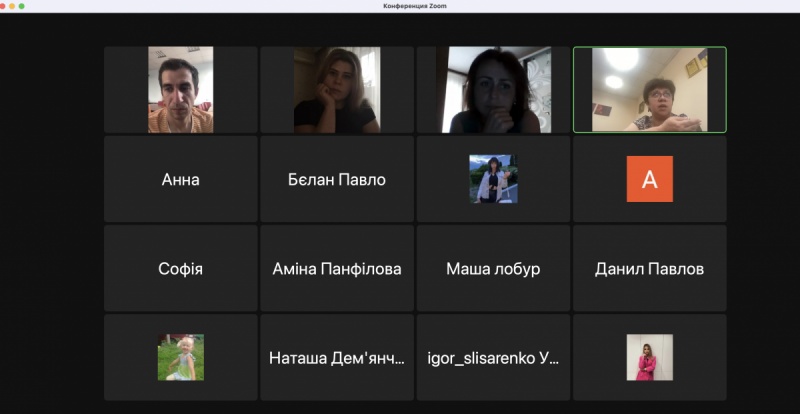The image size is (800, 414).
Task: Click video tile with curtain in background
Action: pyautogui.click(x=493, y=90)
